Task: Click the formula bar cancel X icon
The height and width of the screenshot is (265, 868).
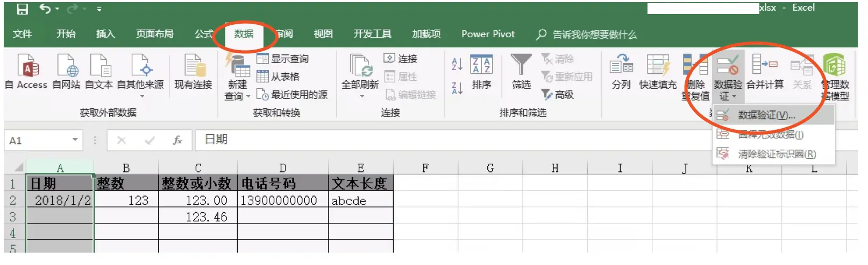Action: pos(122,141)
